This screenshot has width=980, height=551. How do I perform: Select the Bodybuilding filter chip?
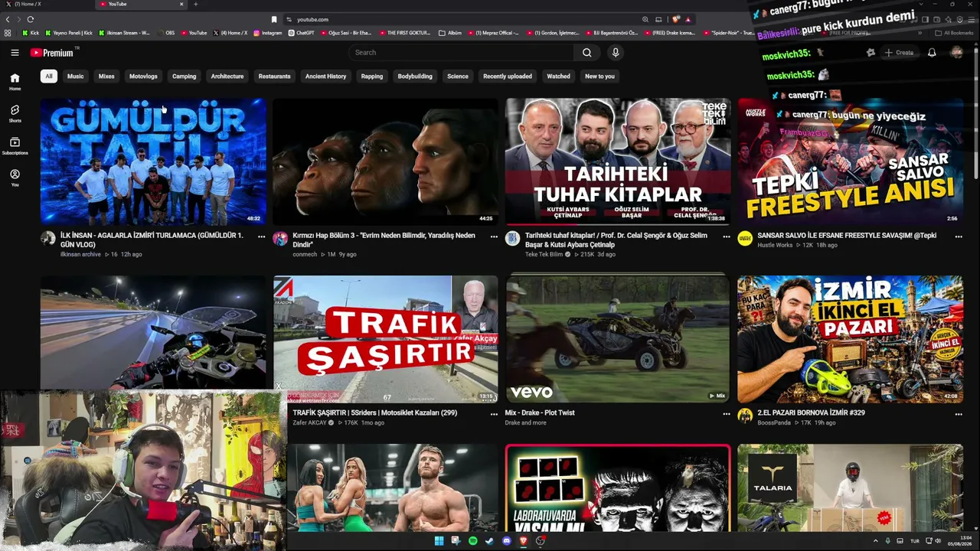[x=415, y=77]
